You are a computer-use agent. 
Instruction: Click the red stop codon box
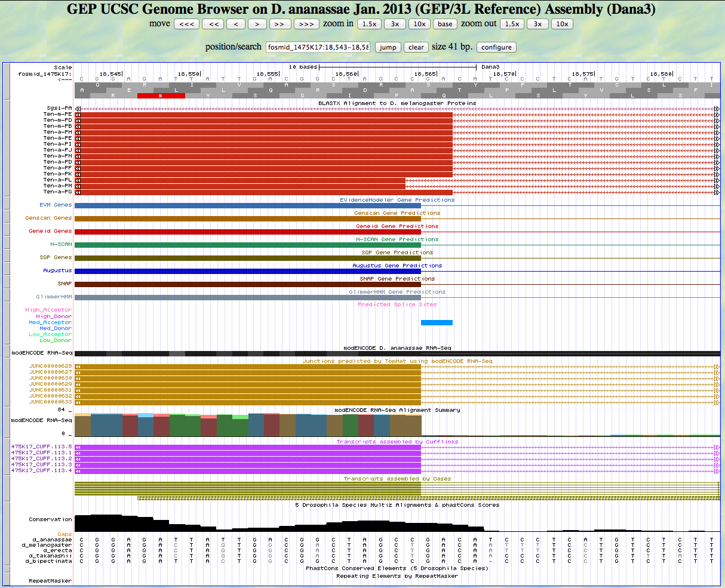coord(161,96)
